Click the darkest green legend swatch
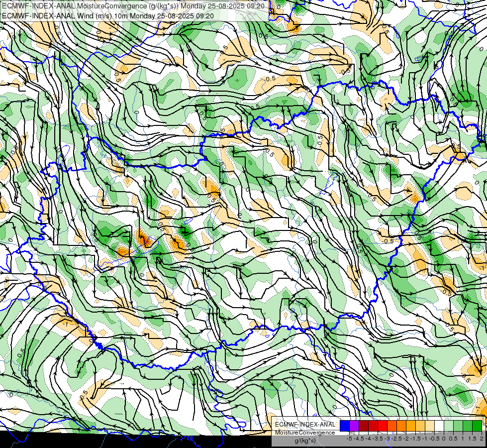 click(477, 426)
